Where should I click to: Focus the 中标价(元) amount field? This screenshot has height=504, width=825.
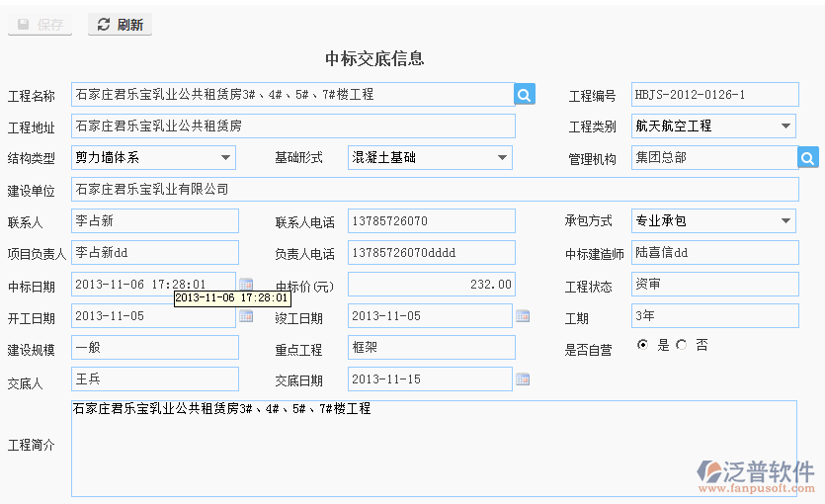(x=431, y=285)
